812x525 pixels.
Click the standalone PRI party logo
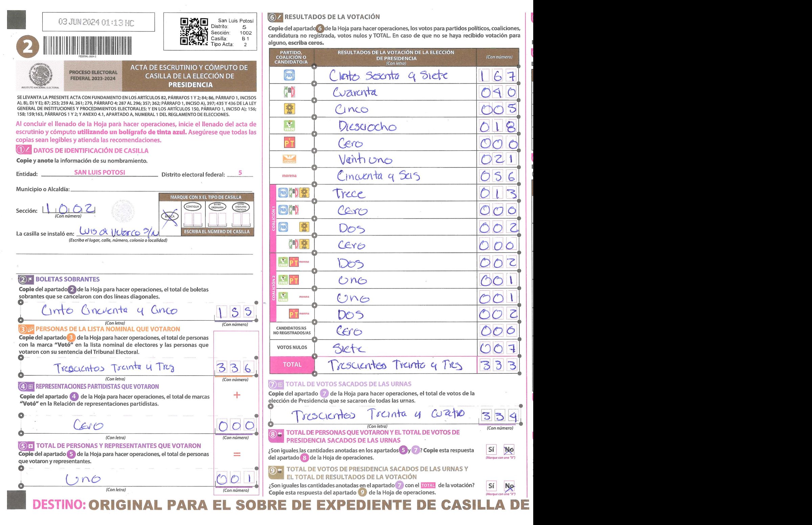point(289,92)
